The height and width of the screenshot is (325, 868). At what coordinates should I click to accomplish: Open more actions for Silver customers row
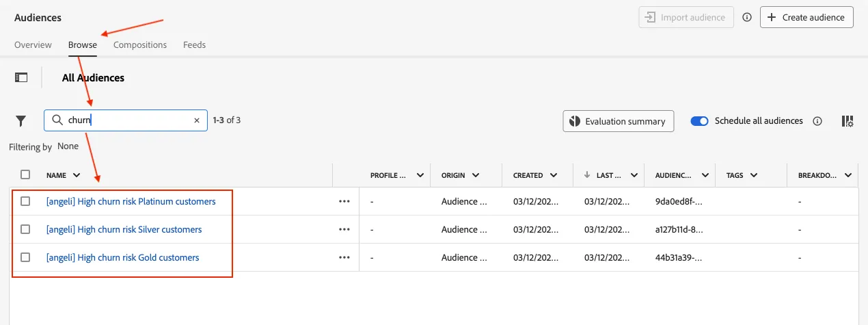pos(344,230)
